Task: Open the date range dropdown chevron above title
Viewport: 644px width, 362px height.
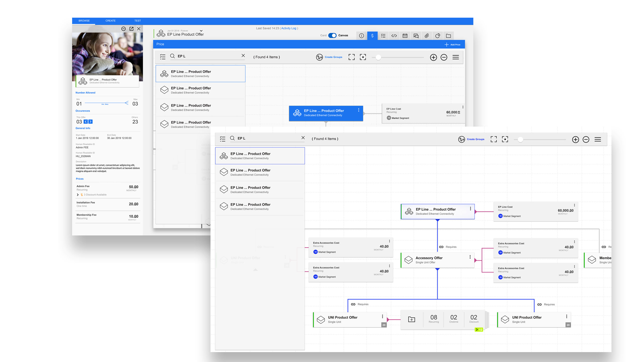Action: click(201, 31)
